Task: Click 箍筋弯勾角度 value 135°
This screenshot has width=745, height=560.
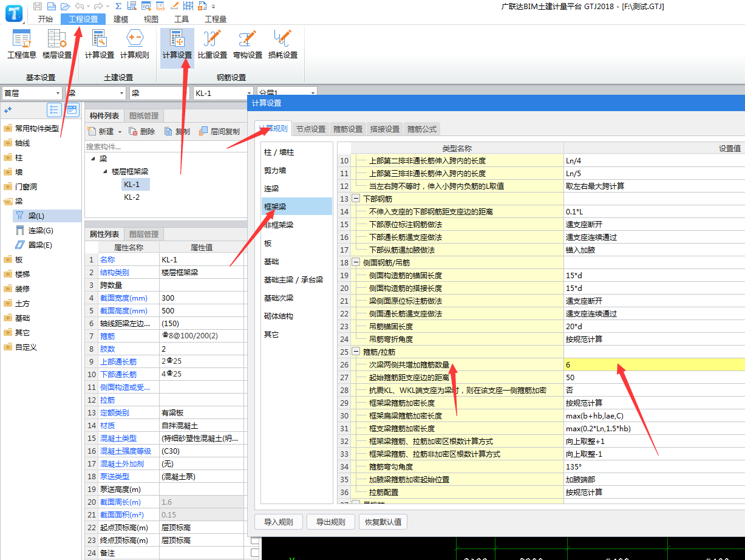Action: coord(654,466)
